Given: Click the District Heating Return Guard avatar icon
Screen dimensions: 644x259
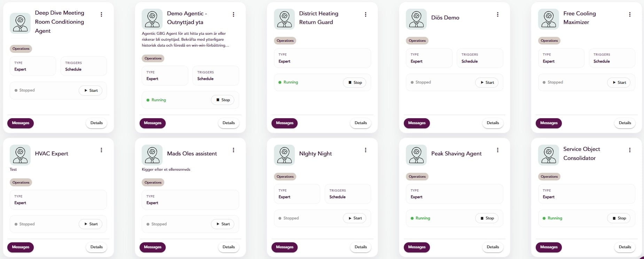Looking at the screenshot, I should click(284, 19).
